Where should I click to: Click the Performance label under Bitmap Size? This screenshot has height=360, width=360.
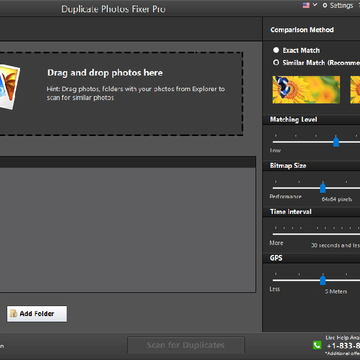(x=285, y=197)
